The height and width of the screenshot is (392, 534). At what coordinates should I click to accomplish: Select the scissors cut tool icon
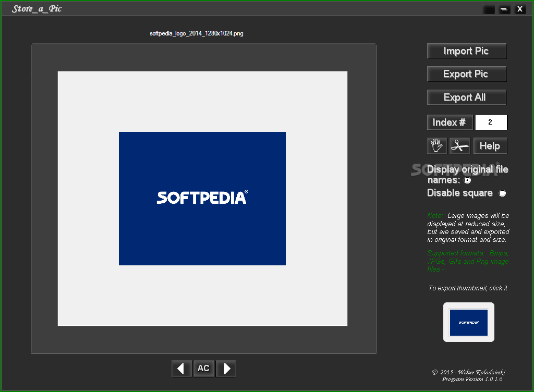pyautogui.click(x=459, y=146)
